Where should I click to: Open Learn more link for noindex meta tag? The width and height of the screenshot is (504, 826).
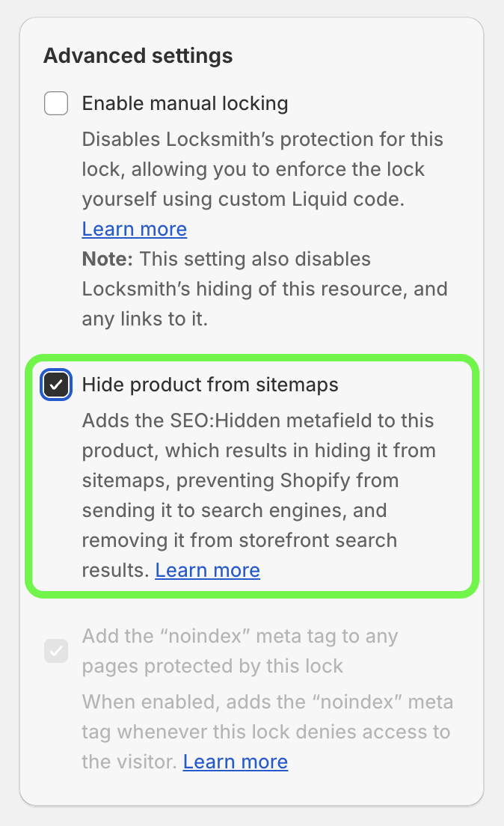pos(235,762)
